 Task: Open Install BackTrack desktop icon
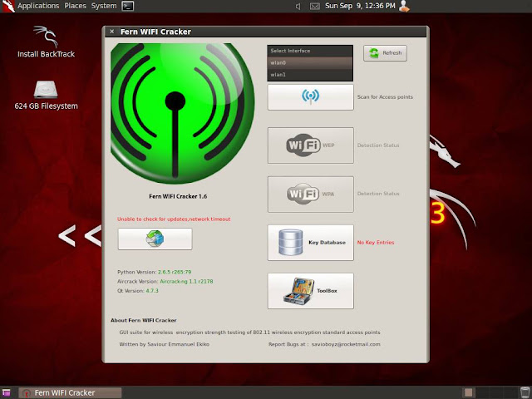coord(47,42)
